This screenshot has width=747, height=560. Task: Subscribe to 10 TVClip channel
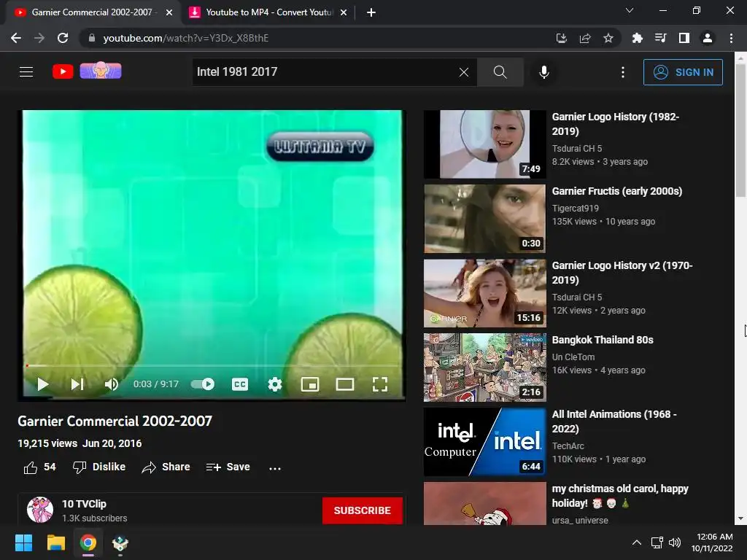(362, 510)
